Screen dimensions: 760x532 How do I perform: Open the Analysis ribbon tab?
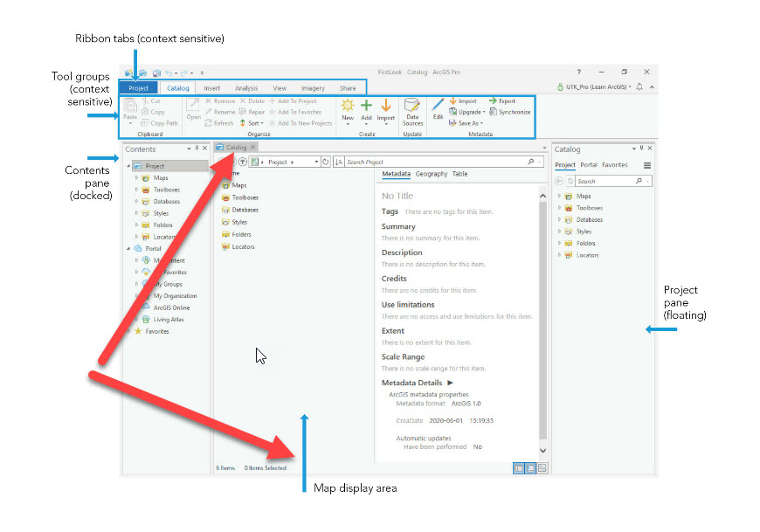[x=246, y=88]
